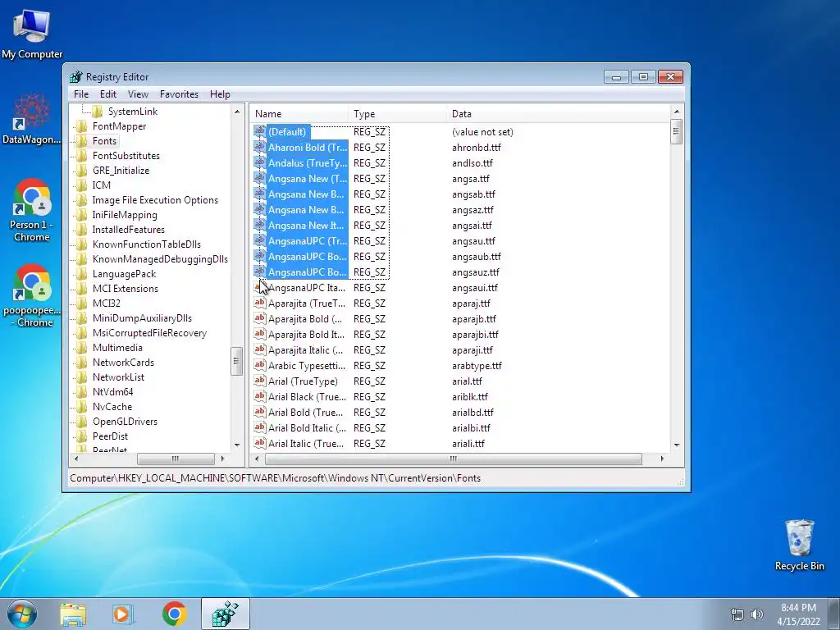Open File Explorer from the taskbar
The height and width of the screenshot is (630, 840).
pyautogui.click(x=73, y=614)
